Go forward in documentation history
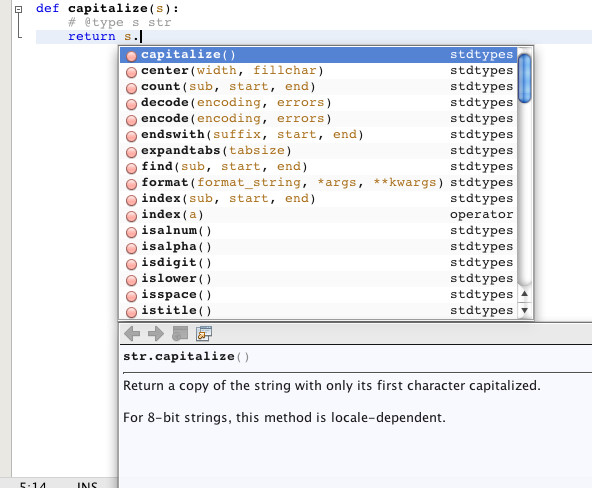This screenshot has height=488, width=592. click(156, 334)
